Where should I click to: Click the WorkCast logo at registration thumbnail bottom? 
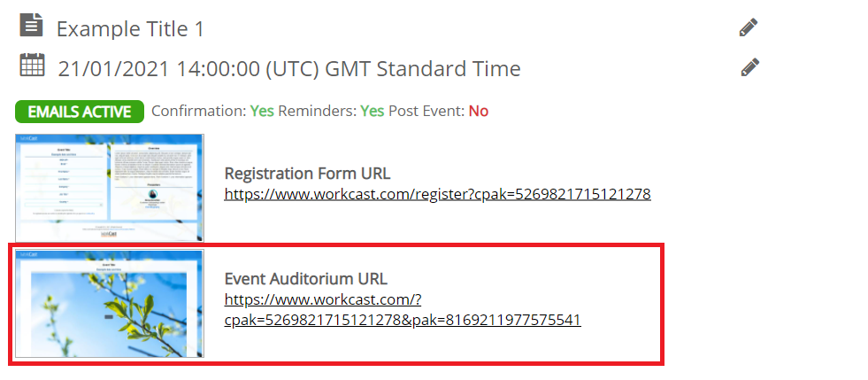coord(109,234)
